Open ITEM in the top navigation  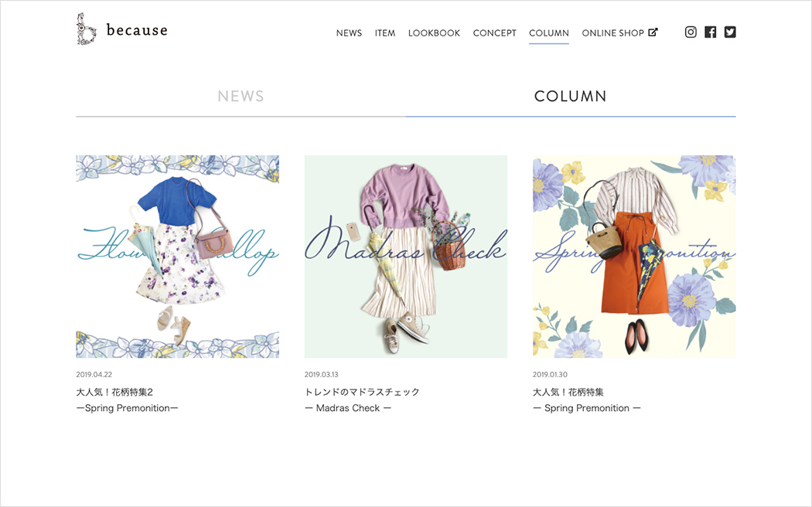(x=385, y=33)
